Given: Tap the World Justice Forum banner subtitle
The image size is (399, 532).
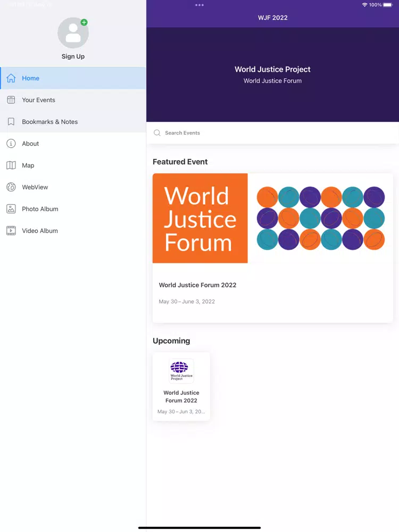Looking at the screenshot, I should (272, 81).
